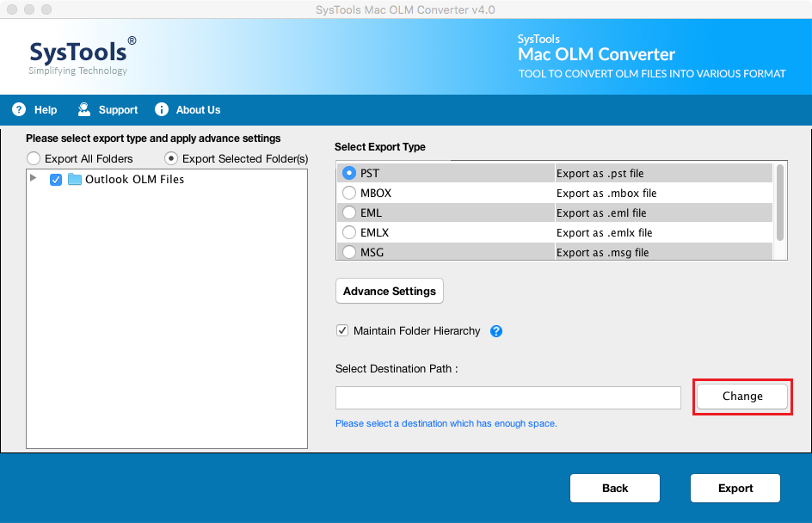Click the Help question mark icon
This screenshot has width=812, height=523.
tap(19, 109)
